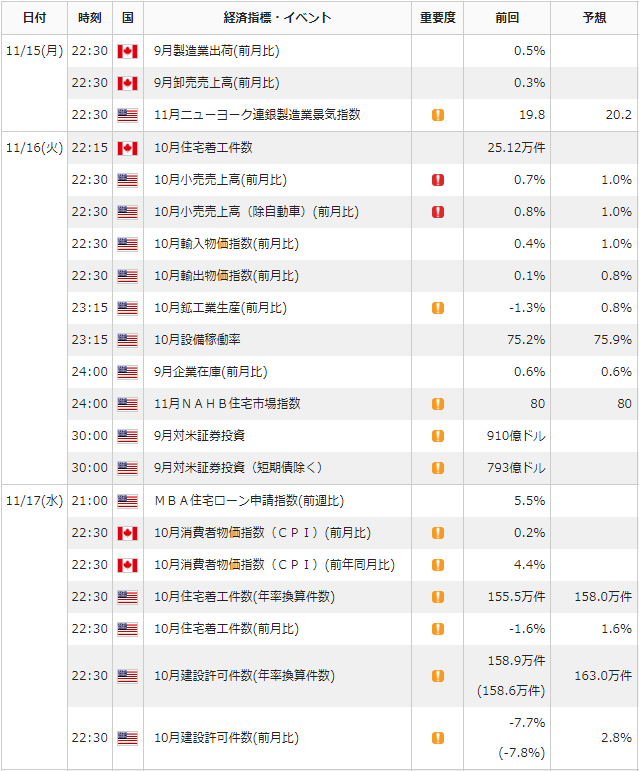Click previous value 25.12万件
Viewport: 639px width, 771px height.
[516, 148]
